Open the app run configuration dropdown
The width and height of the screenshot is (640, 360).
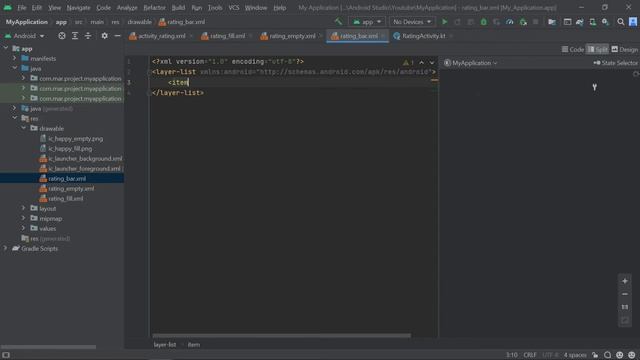coord(367,22)
